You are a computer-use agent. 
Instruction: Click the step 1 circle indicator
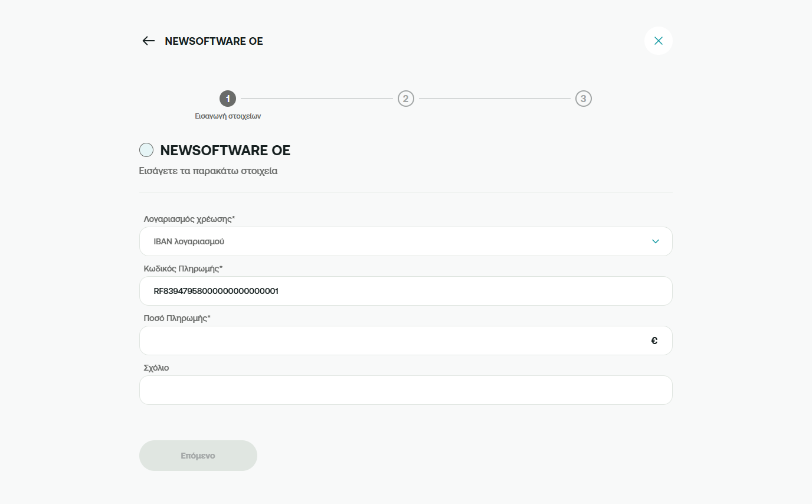pyautogui.click(x=228, y=99)
